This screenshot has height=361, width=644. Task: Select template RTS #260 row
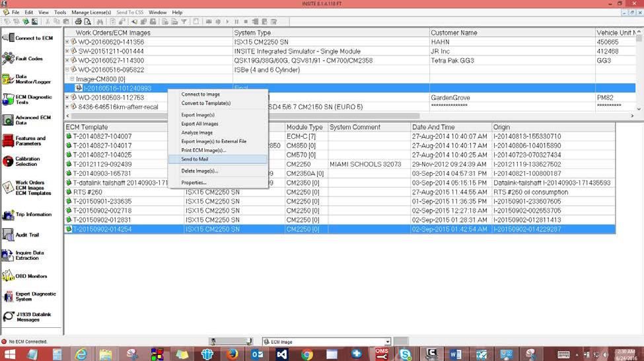[x=340, y=192]
